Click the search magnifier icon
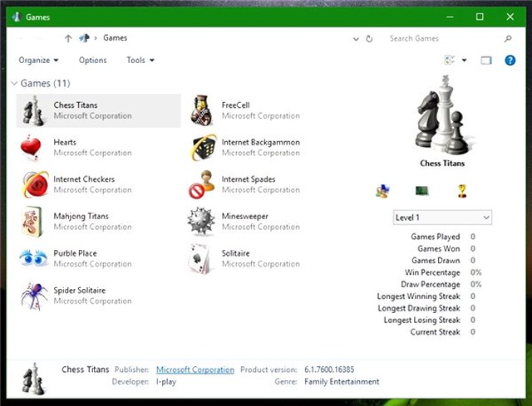The image size is (532, 406). tap(508, 39)
